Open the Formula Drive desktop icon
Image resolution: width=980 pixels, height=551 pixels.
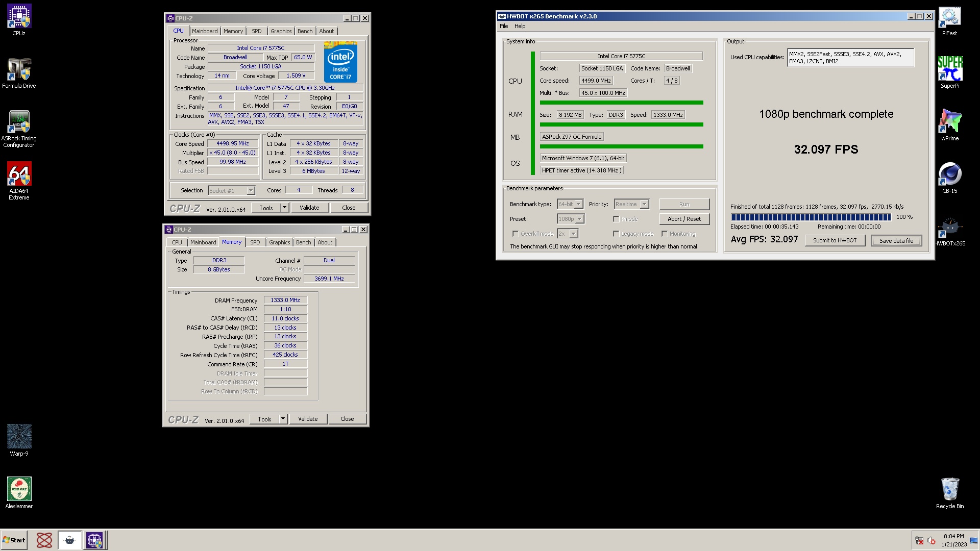(x=19, y=73)
